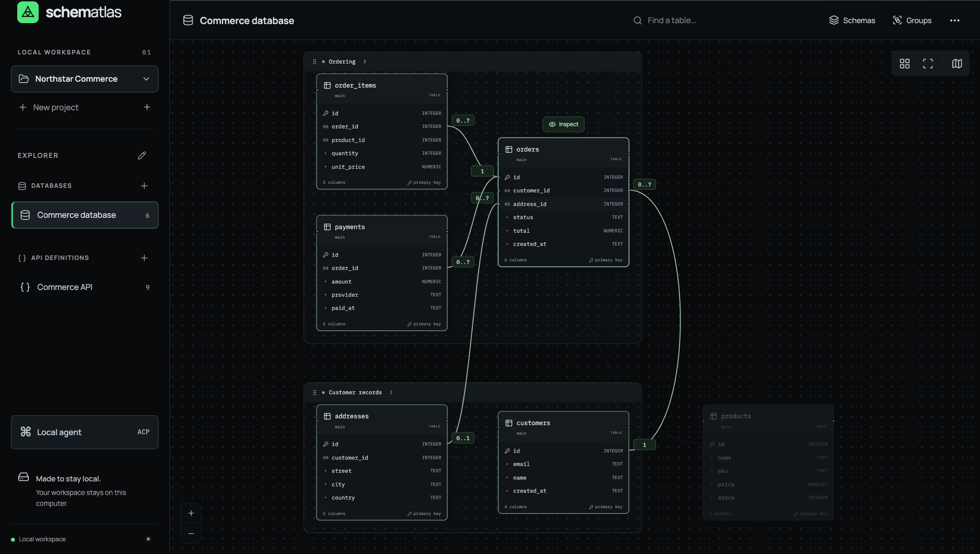
Task: Click the key icon of customers id column
Action: [507, 451]
